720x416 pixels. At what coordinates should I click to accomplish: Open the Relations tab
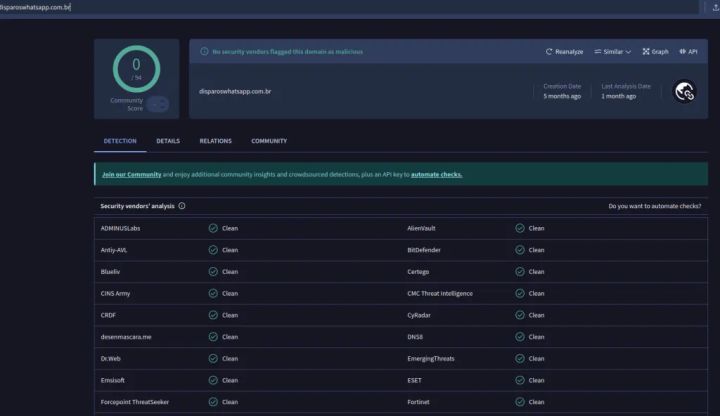pyautogui.click(x=215, y=141)
